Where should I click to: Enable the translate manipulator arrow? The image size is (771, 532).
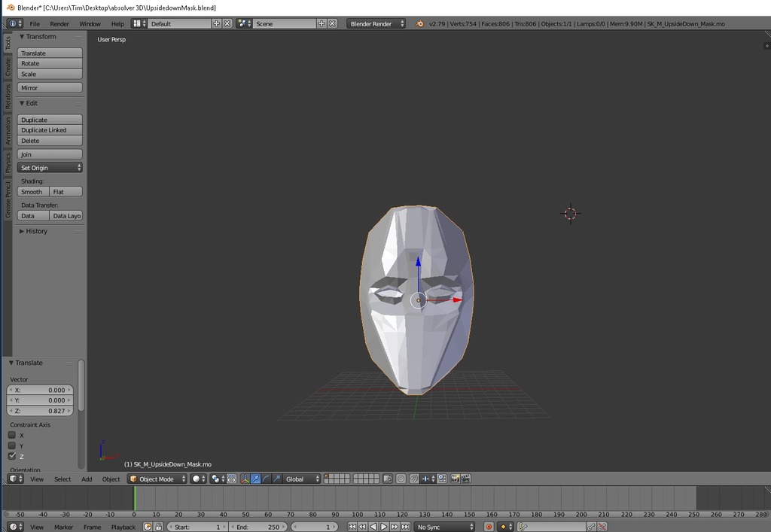256,479
